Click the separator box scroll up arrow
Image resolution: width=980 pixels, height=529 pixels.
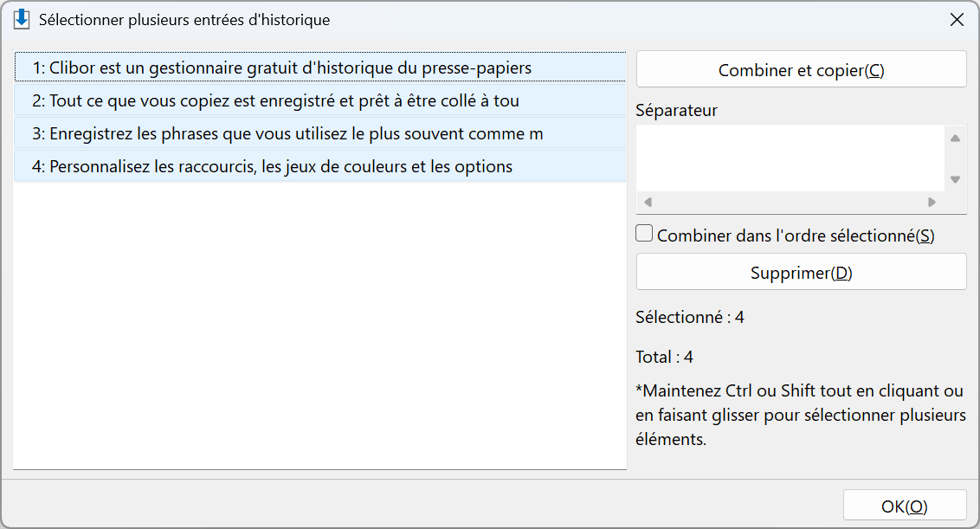955,139
